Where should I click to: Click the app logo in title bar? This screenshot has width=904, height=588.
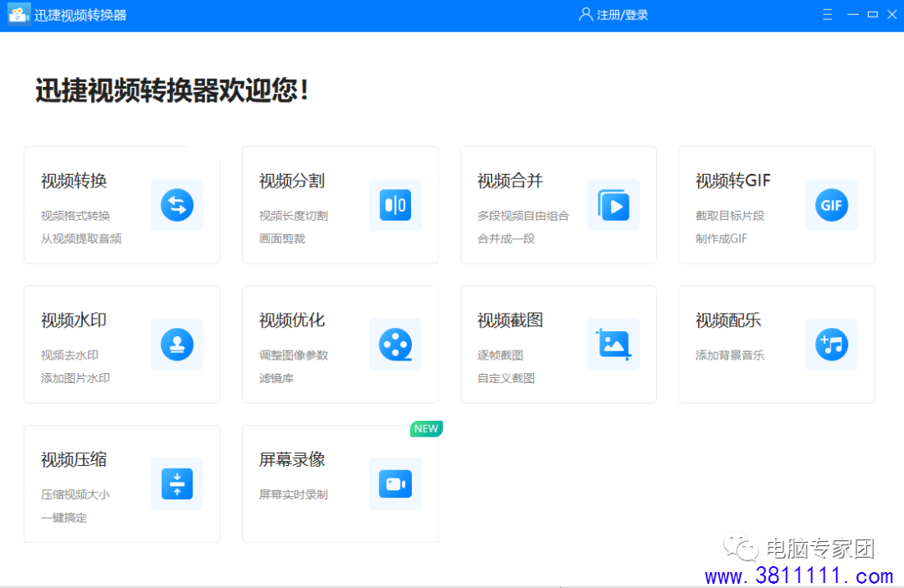coord(18,15)
